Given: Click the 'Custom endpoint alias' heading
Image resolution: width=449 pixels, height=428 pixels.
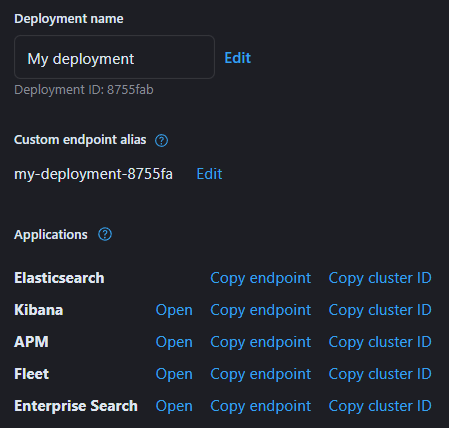Looking at the screenshot, I should coord(80,140).
